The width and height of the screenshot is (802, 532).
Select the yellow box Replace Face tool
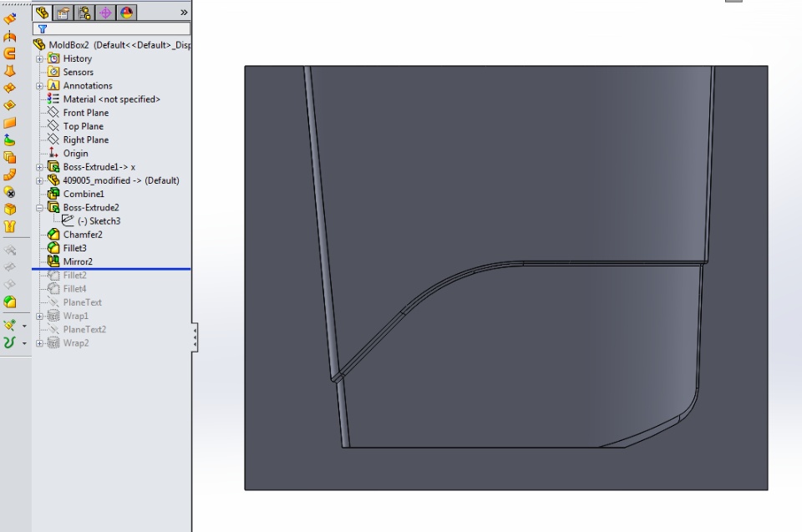[x=10, y=210]
